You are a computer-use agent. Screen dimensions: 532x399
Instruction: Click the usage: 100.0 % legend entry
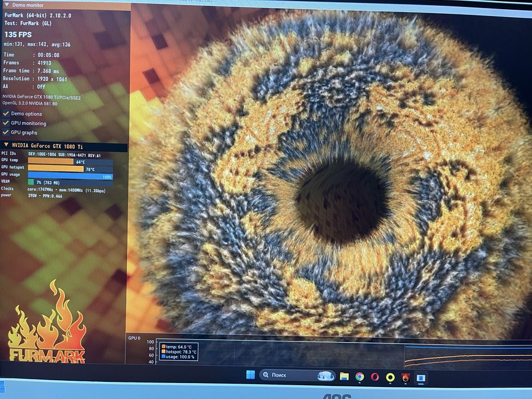[x=178, y=357]
